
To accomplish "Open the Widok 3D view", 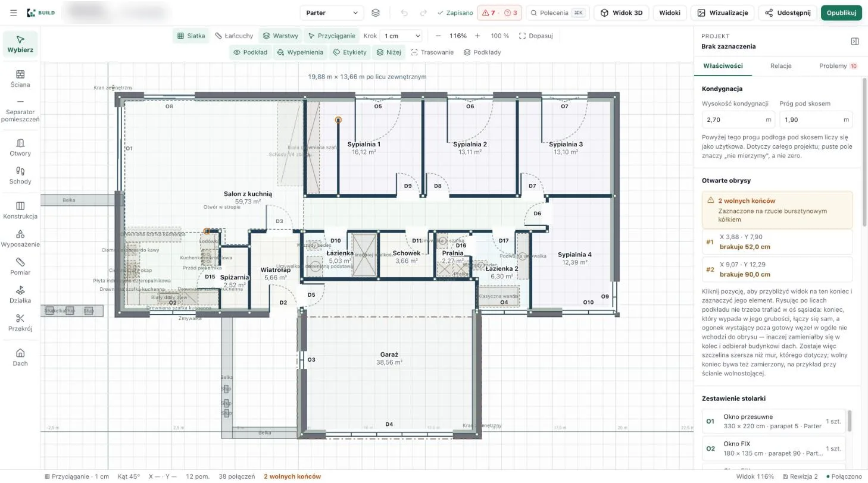I will click(622, 12).
